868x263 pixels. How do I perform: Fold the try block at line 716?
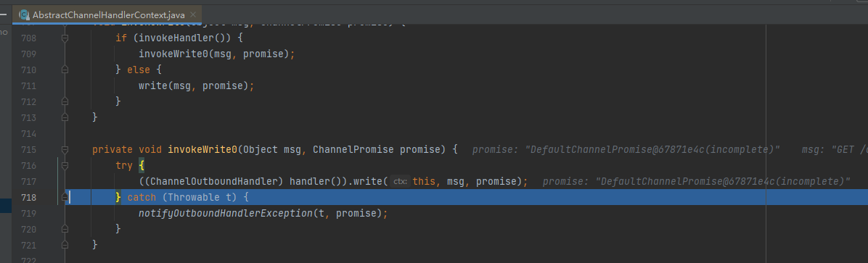(x=65, y=166)
